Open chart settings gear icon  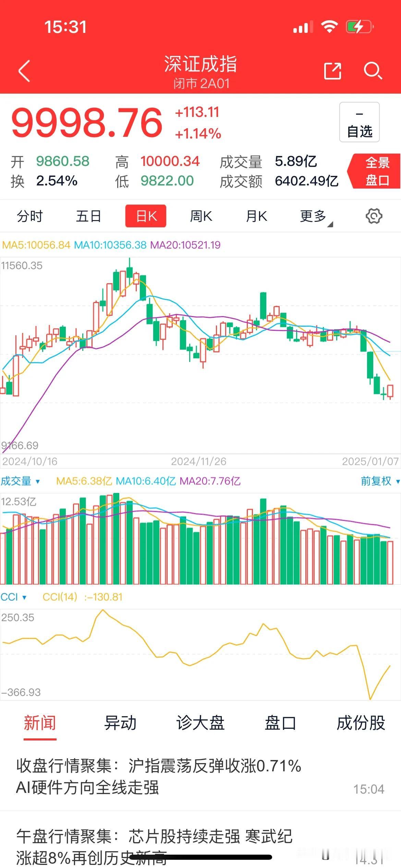pyautogui.click(x=374, y=216)
